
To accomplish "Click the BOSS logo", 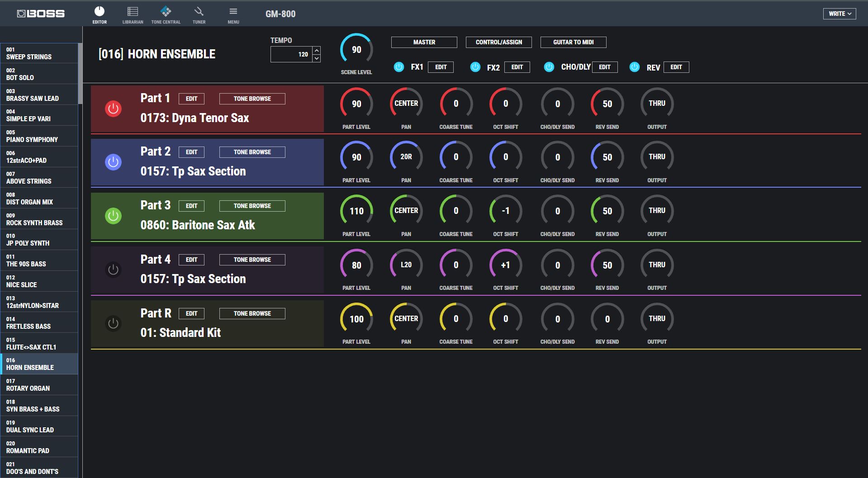I will 40,13.
